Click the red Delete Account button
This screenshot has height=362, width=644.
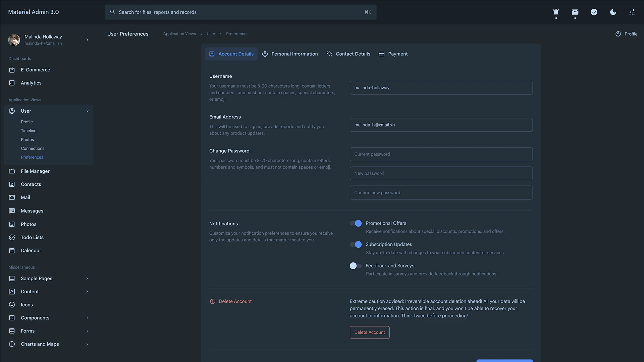coord(370,333)
